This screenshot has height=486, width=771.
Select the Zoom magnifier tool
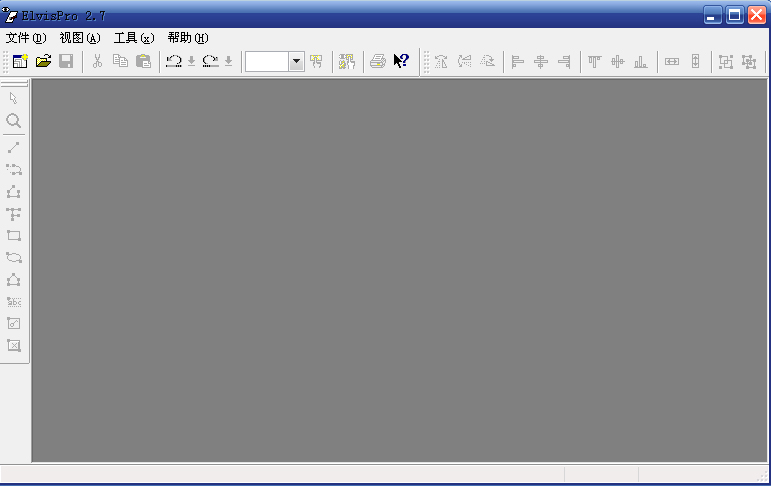coord(14,121)
